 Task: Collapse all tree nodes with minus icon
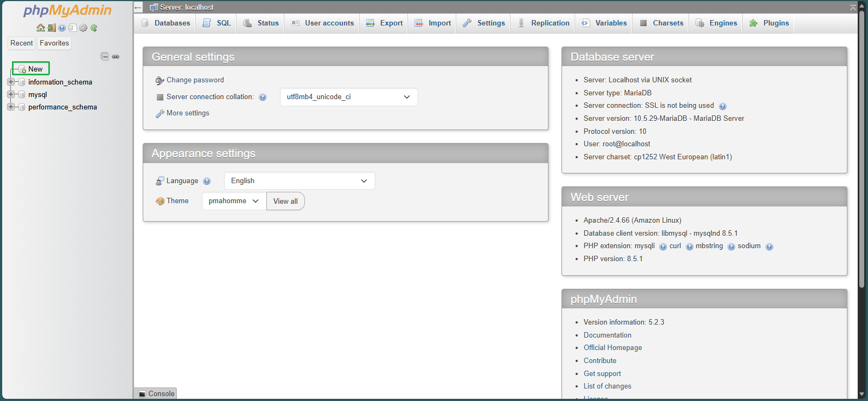tap(105, 56)
